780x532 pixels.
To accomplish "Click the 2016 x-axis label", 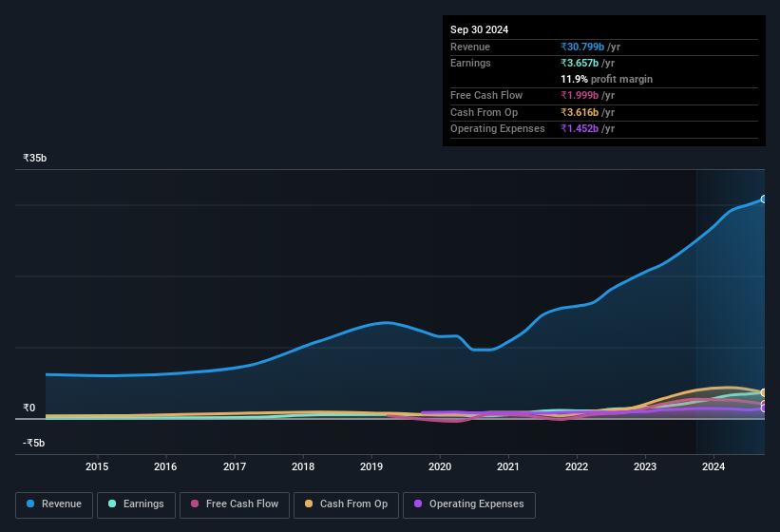I will (165, 466).
